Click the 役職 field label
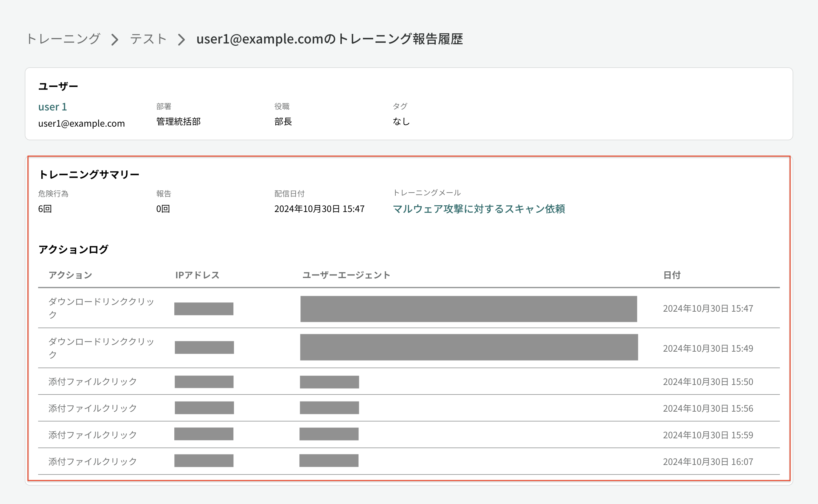The image size is (818, 504). (282, 106)
